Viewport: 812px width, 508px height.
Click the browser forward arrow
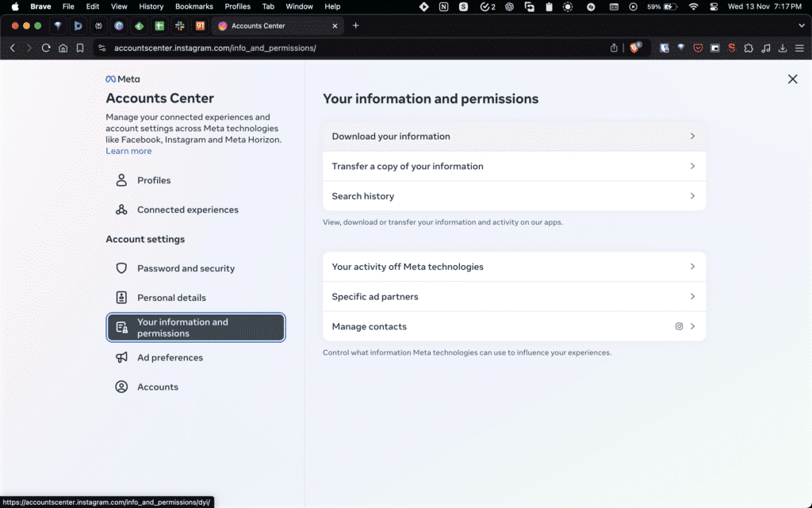tap(29, 48)
